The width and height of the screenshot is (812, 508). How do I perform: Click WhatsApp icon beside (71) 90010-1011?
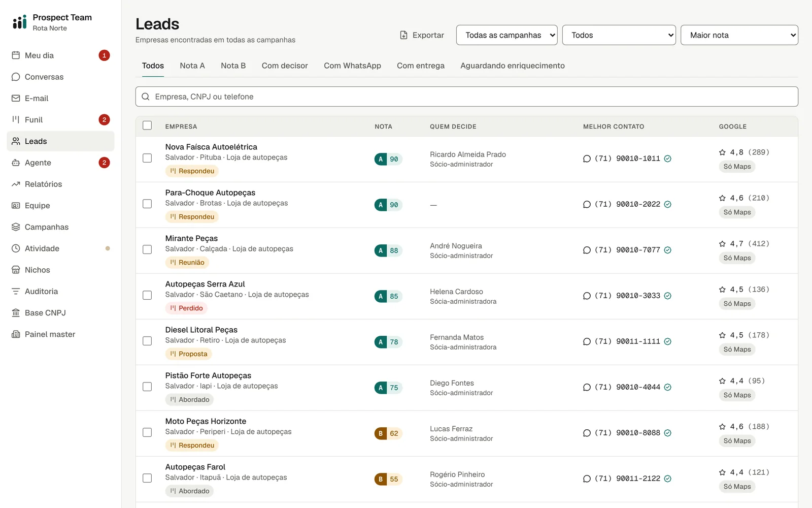(x=587, y=158)
